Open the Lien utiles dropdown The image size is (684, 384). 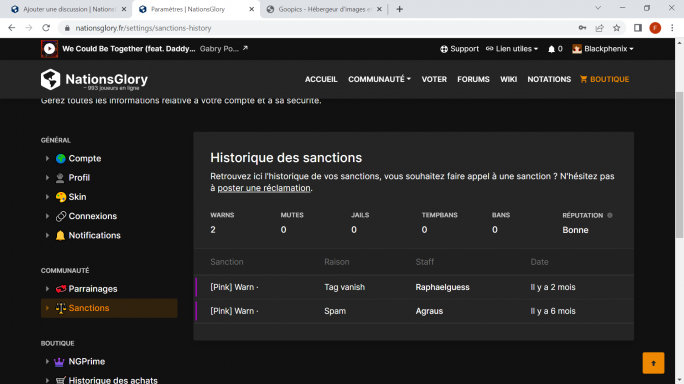(x=512, y=49)
